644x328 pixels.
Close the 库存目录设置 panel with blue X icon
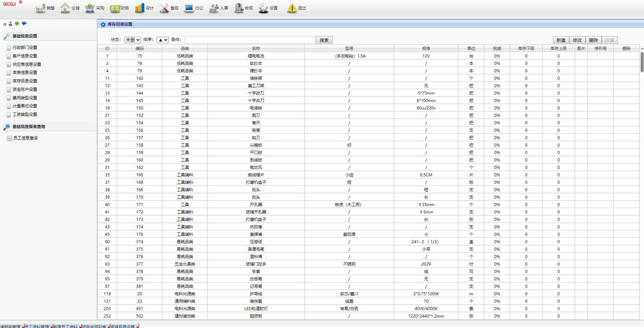click(x=103, y=24)
